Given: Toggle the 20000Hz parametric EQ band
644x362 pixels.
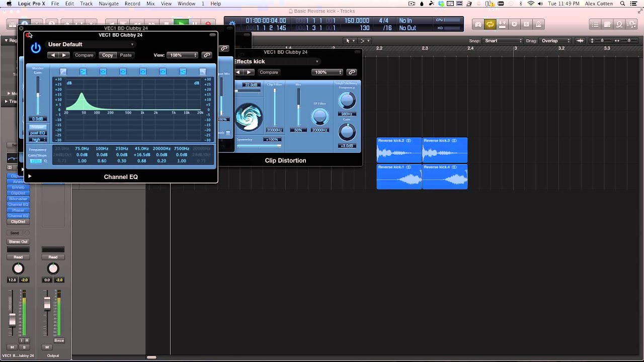Looking at the screenshot, I should tap(163, 72).
